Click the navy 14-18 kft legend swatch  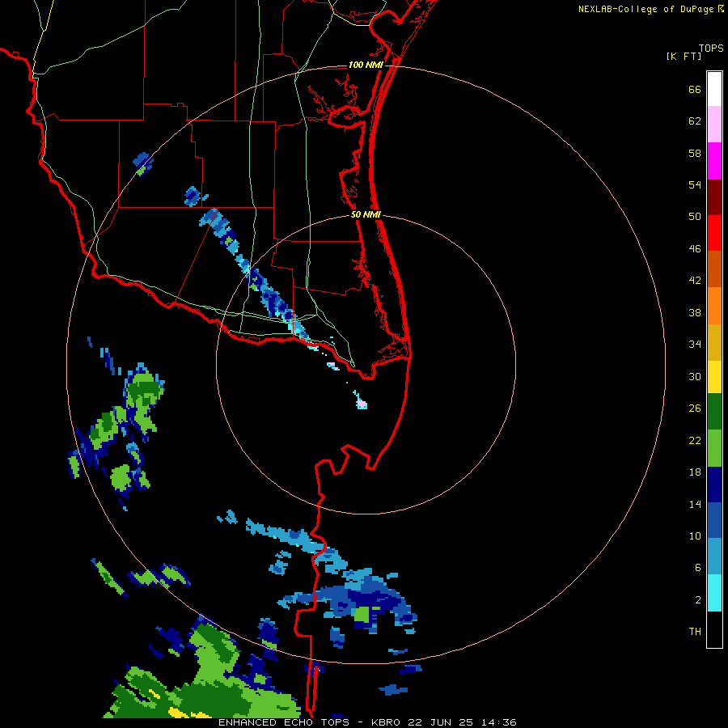714,485
